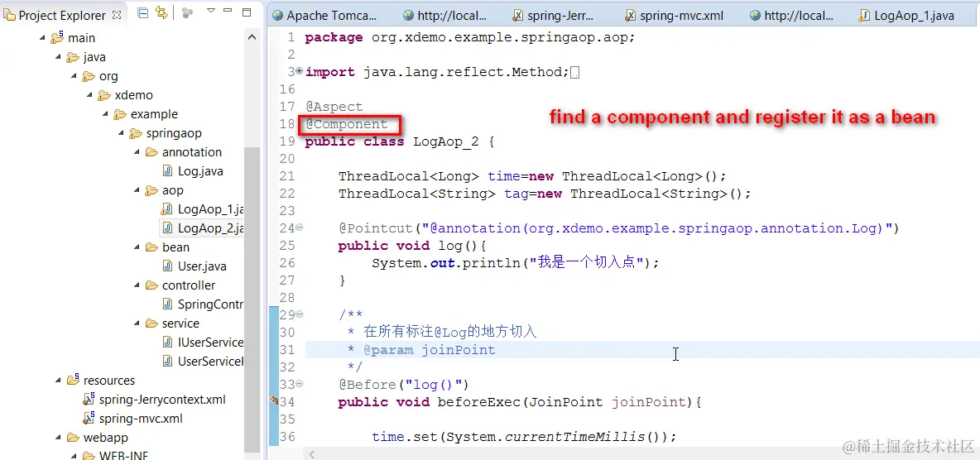980x460 pixels.
Task: Select spring-Jerrycontext.xml in the tree
Action: click(162, 400)
